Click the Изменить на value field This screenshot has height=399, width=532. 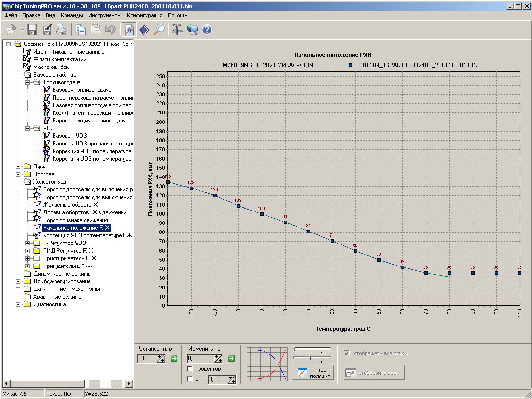coord(201,358)
